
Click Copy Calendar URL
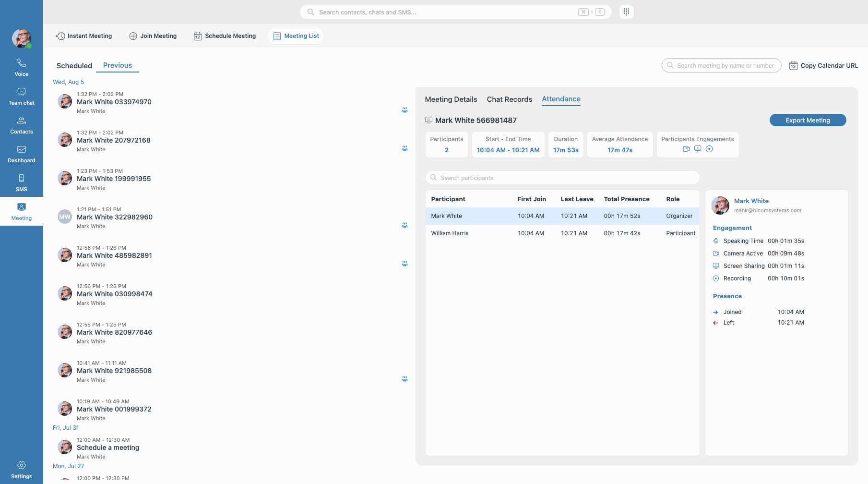point(824,66)
